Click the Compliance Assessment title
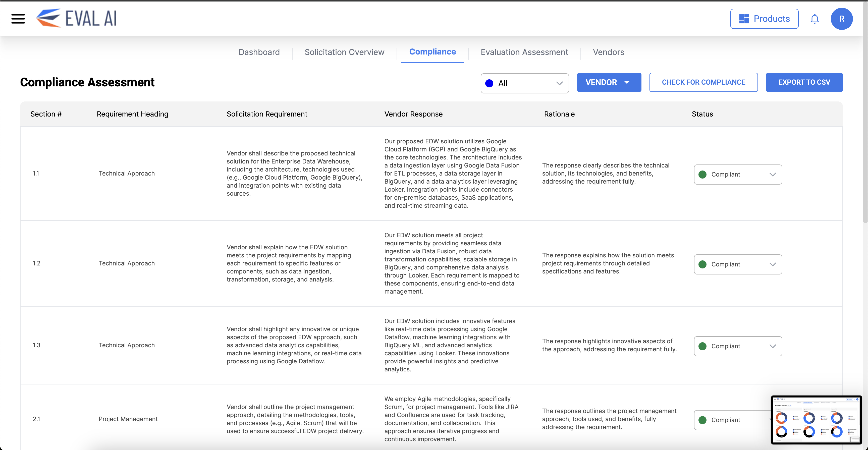Viewport: 868px width, 450px height. pyautogui.click(x=87, y=82)
